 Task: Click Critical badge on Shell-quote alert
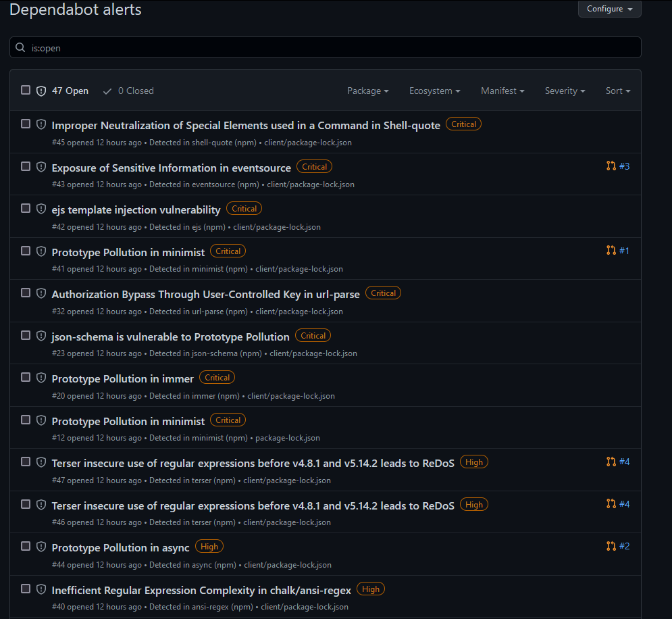tap(463, 124)
